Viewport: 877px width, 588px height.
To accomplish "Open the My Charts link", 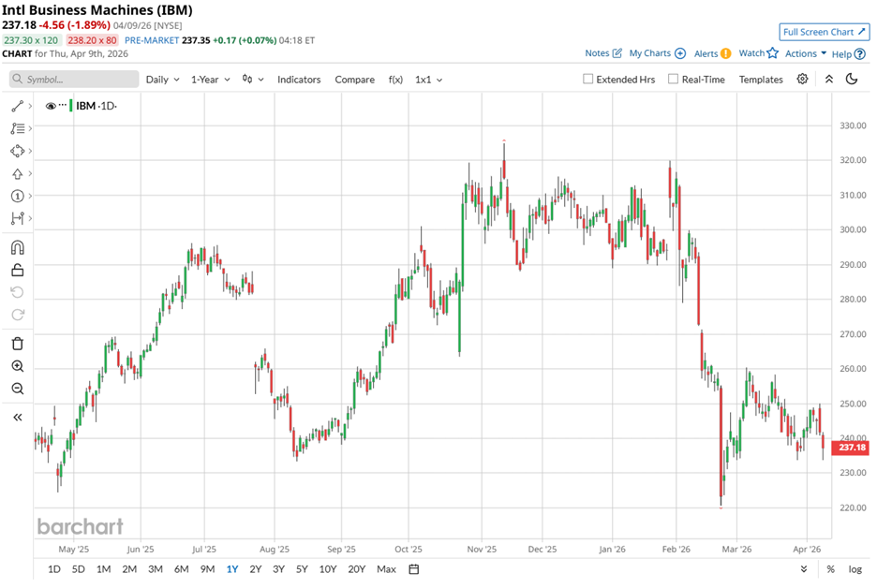I will coord(657,53).
